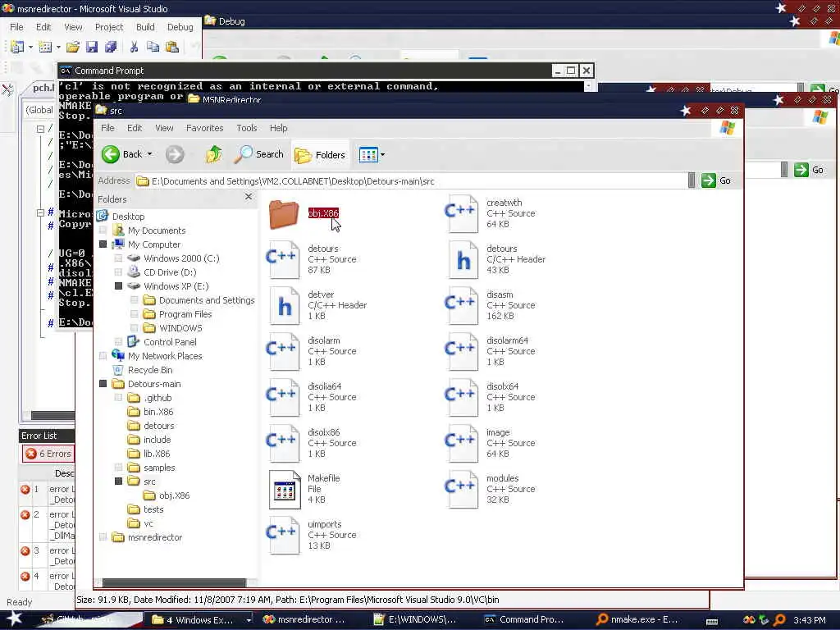Collapse Detours-main tree node

tap(103, 384)
